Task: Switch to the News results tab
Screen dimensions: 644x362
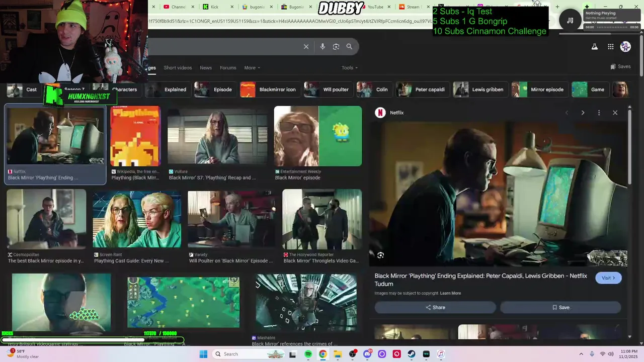Action: click(206, 68)
